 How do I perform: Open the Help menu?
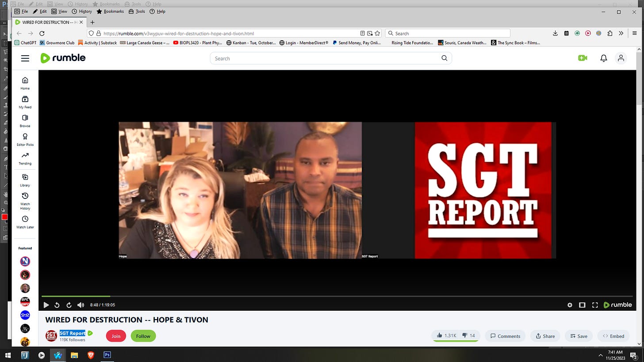pyautogui.click(x=157, y=11)
